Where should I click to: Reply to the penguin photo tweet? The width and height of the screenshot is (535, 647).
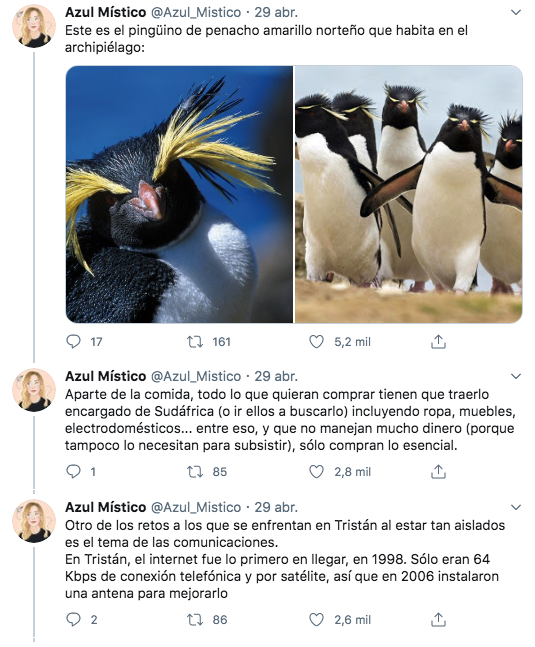pyautogui.click(x=73, y=342)
